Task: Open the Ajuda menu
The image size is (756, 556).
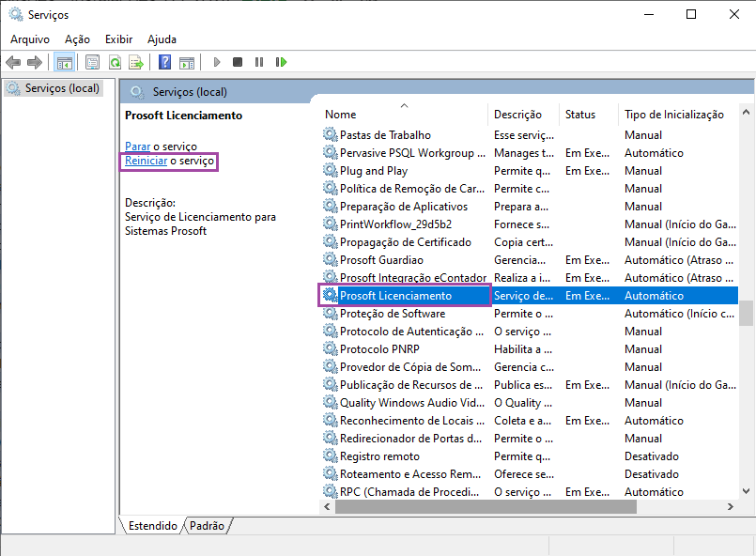Action: point(162,39)
